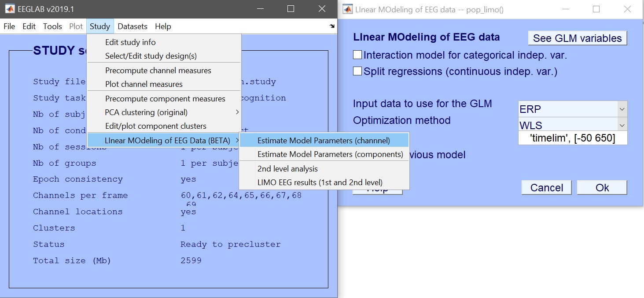Image resolution: width=644 pixels, height=298 pixels.
Task: Click the See GLM variables button
Action: tap(578, 38)
